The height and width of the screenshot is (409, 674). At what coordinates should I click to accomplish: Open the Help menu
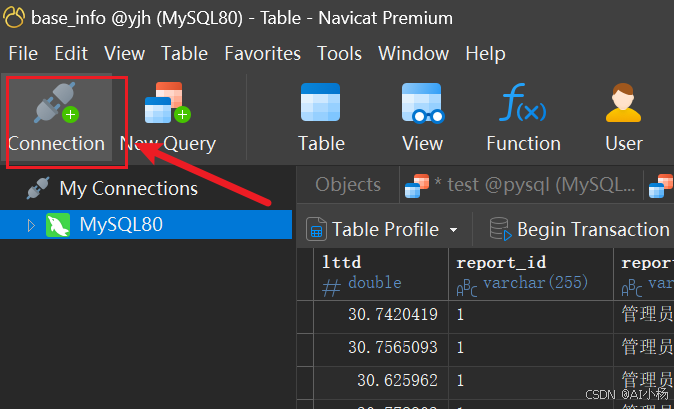(x=485, y=54)
